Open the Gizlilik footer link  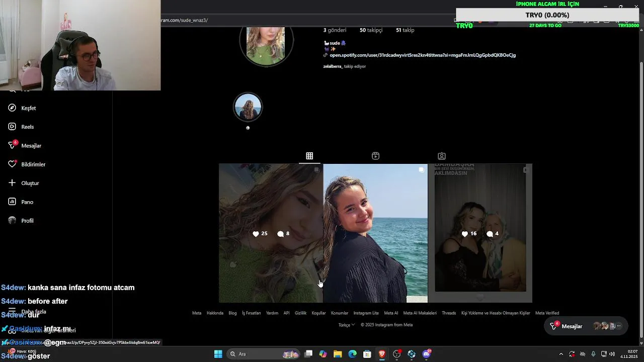coord(300,313)
